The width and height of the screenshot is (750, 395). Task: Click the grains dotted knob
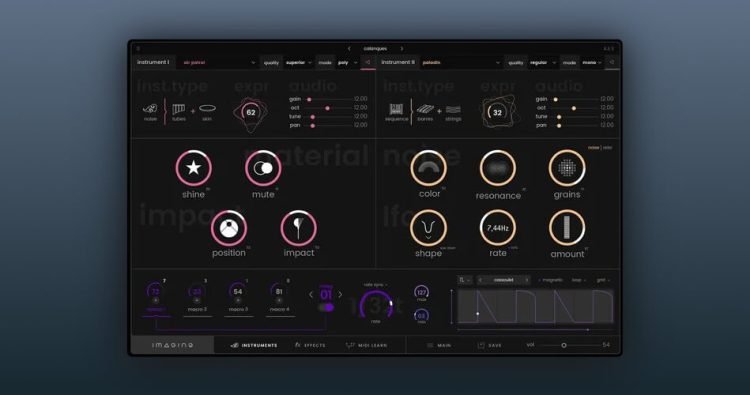point(567,168)
